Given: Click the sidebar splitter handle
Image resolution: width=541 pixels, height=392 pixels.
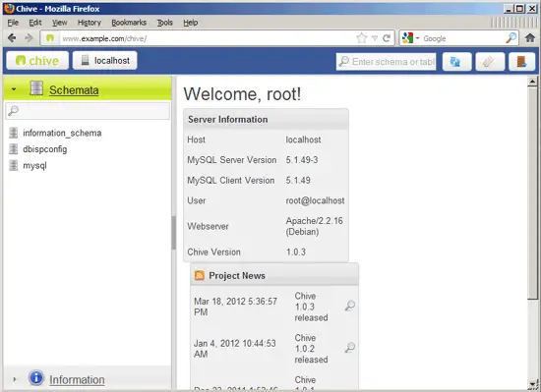Looking at the screenshot, I should point(173,233).
